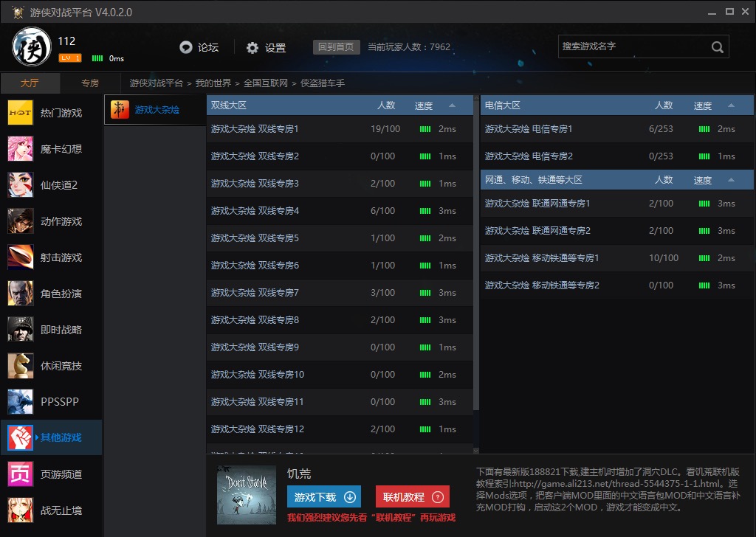
Task: Select room 游戏大杂烩 双线专房4
Action: click(x=340, y=210)
